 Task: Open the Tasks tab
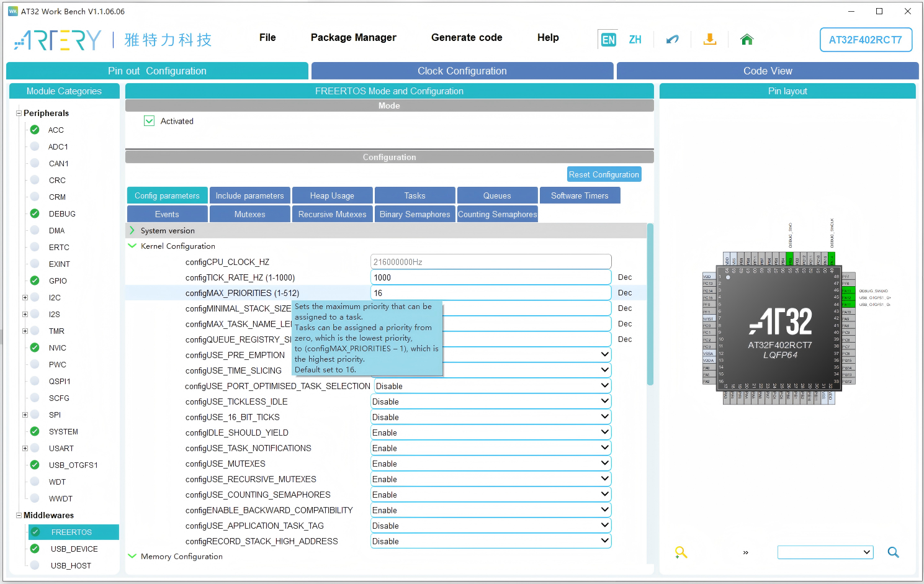coord(415,195)
